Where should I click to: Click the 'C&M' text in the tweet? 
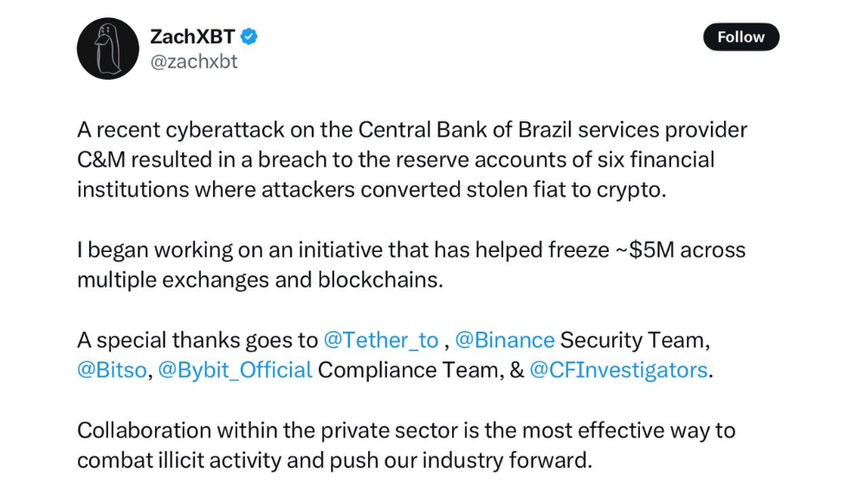pyautogui.click(x=101, y=159)
